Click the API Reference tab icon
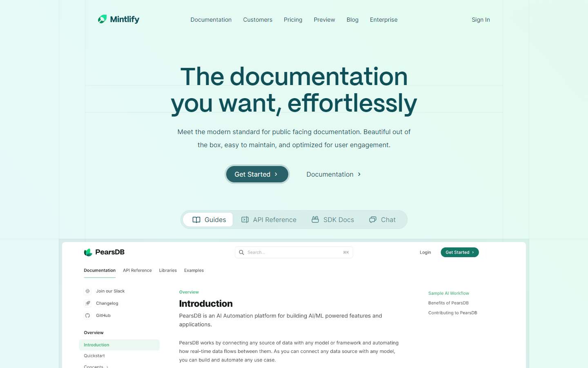This screenshot has width=588, height=368. (x=245, y=220)
